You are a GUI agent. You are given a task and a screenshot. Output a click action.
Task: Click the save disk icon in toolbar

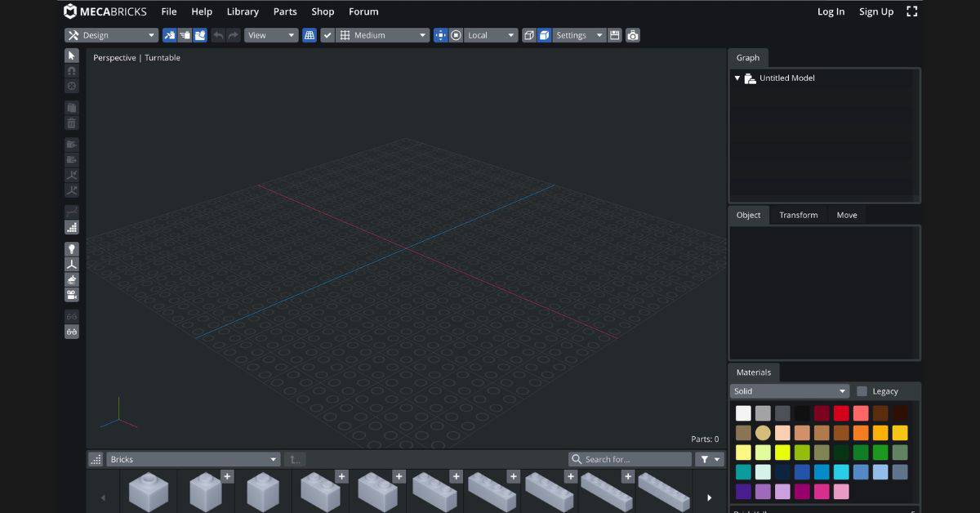[x=615, y=35]
